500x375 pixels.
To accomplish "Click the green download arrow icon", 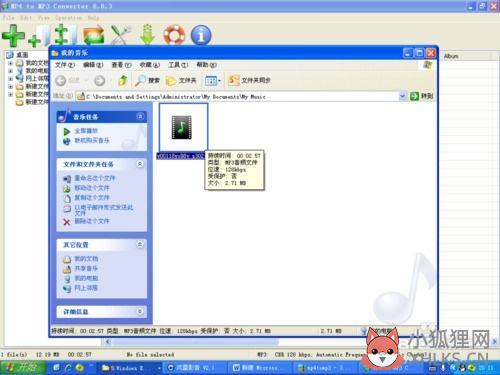I will (147, 35).
